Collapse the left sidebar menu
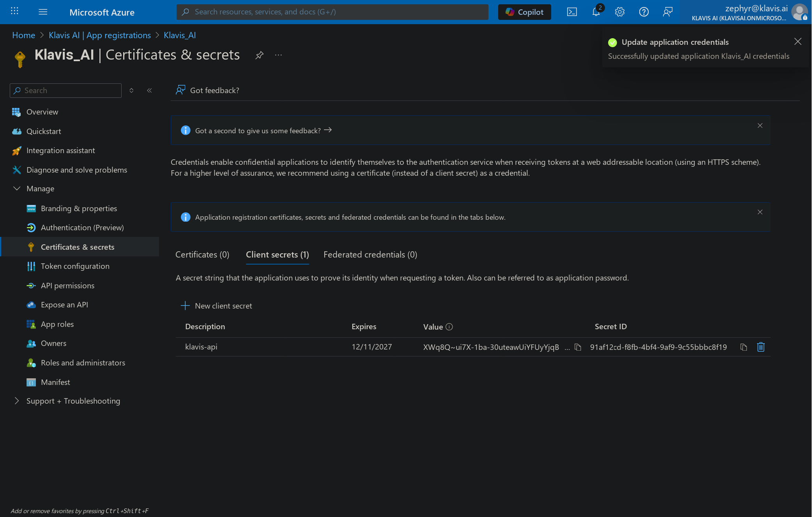This screenshot has width=812, height=517. (x=149, y=90)
